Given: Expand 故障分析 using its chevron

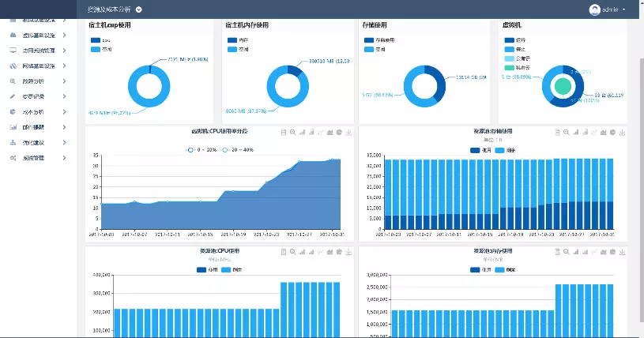Looking at the screenshot, I should pos(65,81).
